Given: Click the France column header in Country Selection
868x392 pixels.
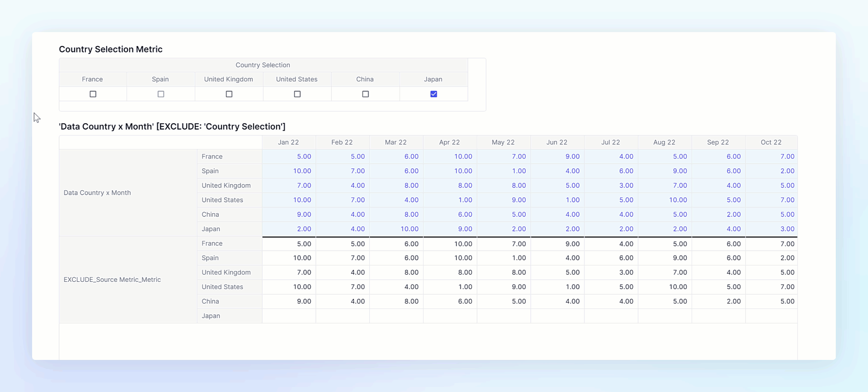Looking at the screenshot, I should pyautogui.click(x=93, y=79).
